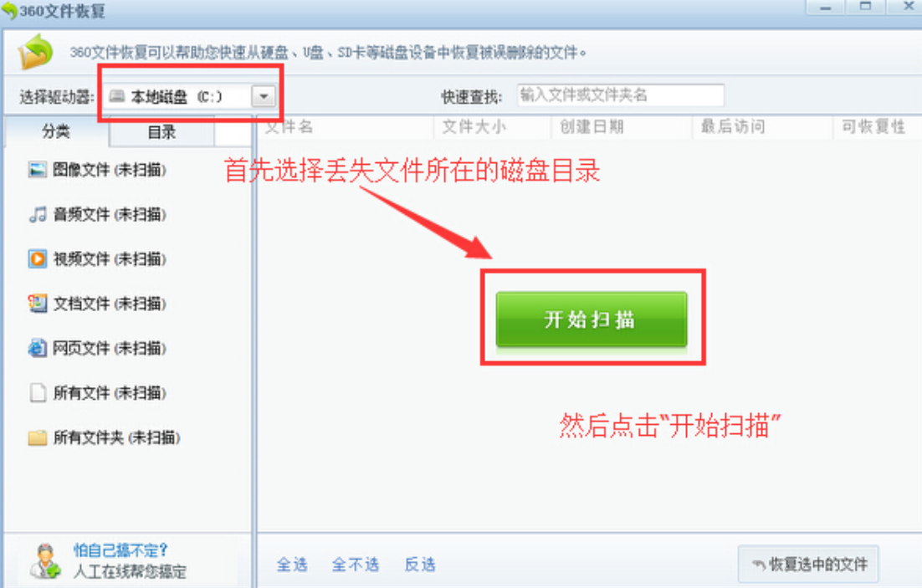Click the green 开始扫描 button
This screenshot has height=588, width=922.
pos(591,320)
